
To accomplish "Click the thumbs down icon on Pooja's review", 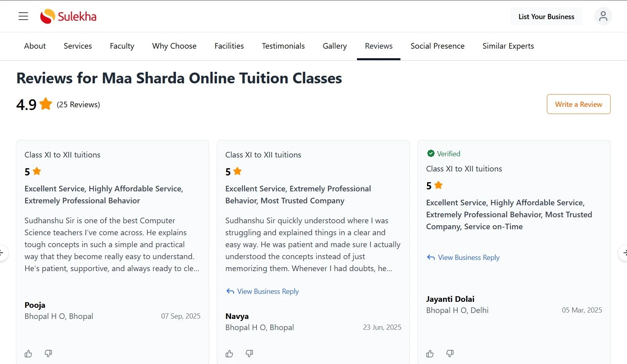I will pyautogui.click(x=48, y=354).
